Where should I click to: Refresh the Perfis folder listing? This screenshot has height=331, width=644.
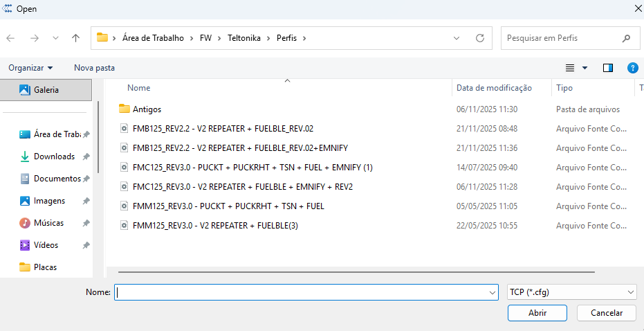tap(480, 38)
